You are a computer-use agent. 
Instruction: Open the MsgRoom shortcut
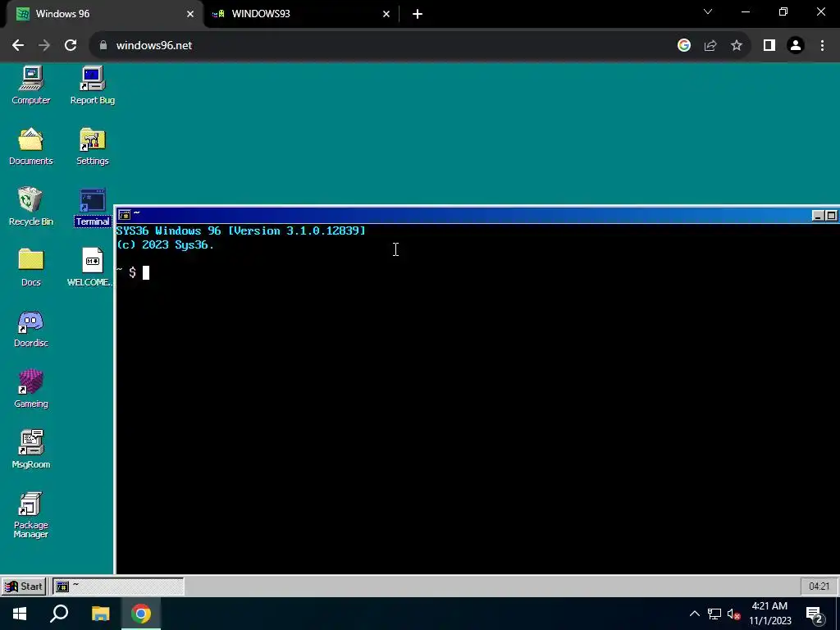[31, 450]
